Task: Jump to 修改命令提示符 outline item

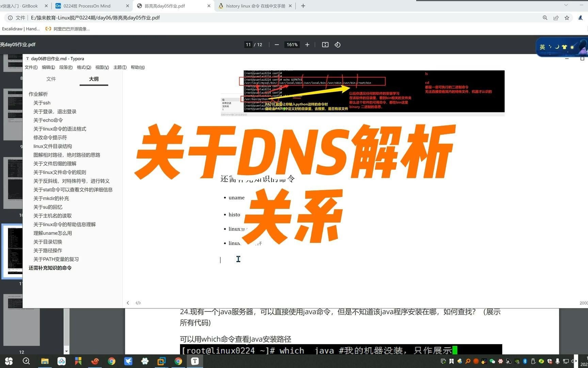Action: pyautogui.click(x=50, y=138)
